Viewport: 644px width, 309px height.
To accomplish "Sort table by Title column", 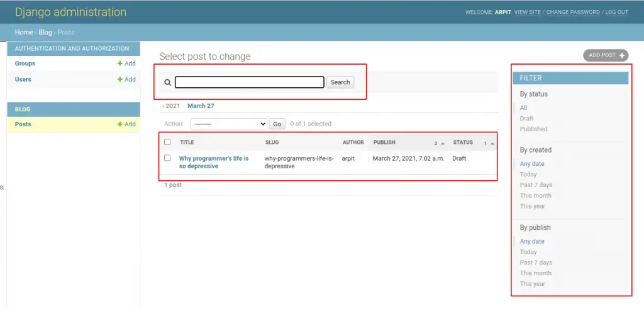I will click(x=187, y=143).
